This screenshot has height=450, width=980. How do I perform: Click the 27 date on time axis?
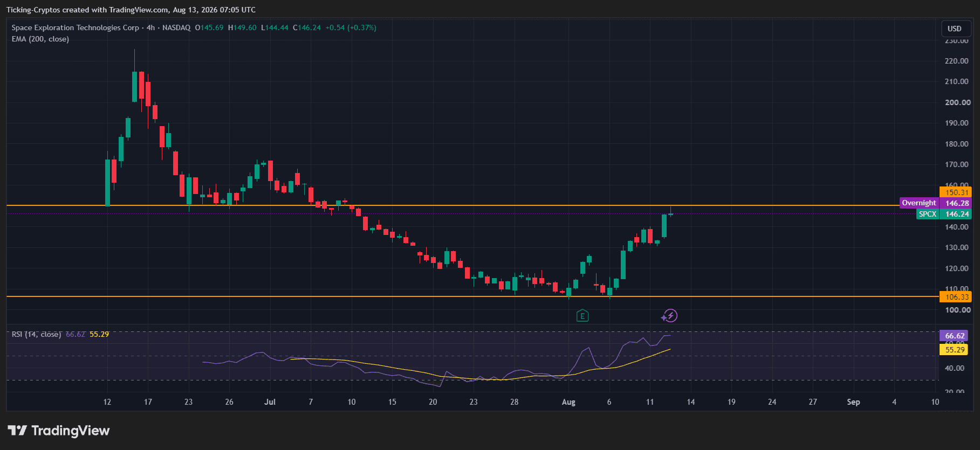coord(813,402)
